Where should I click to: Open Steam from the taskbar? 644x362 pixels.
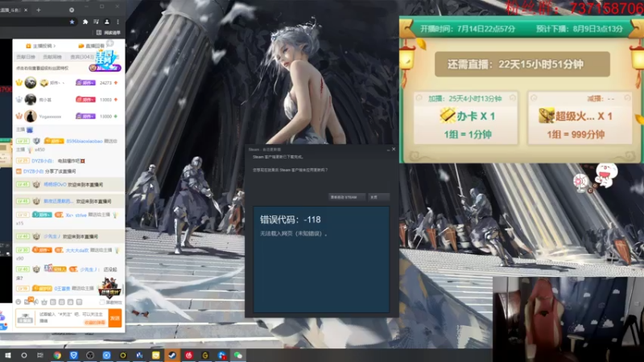coord(172,355)
